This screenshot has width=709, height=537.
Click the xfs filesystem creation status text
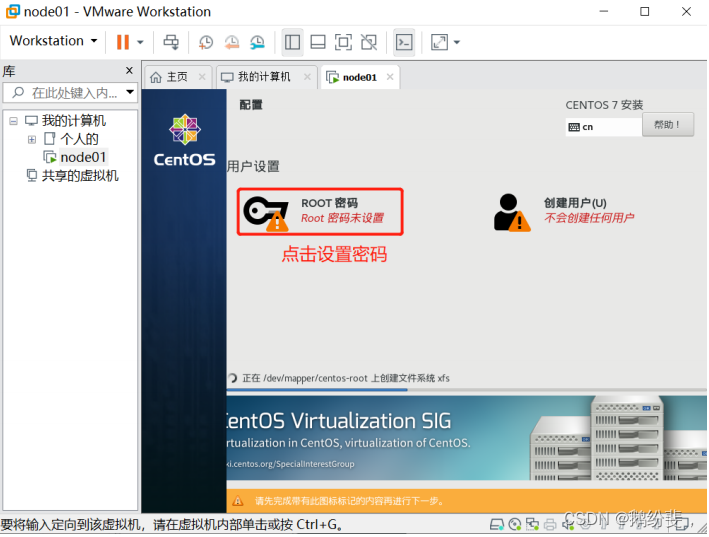tap(346, 378)
